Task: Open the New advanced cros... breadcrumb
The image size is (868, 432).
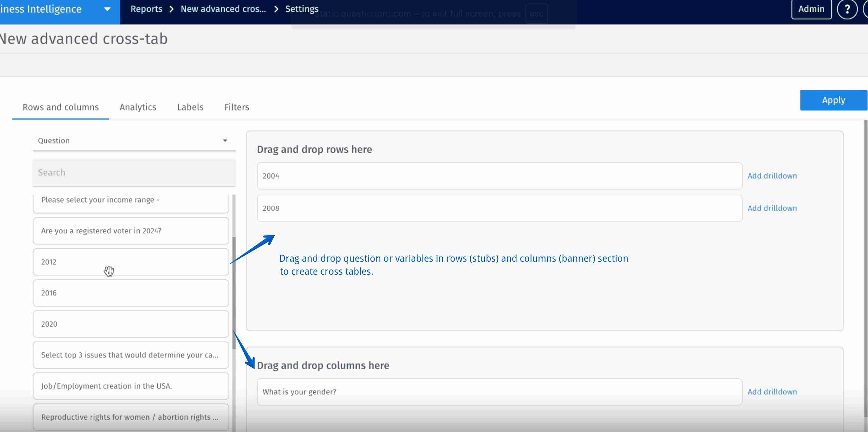Action: (x=223, y=9)
